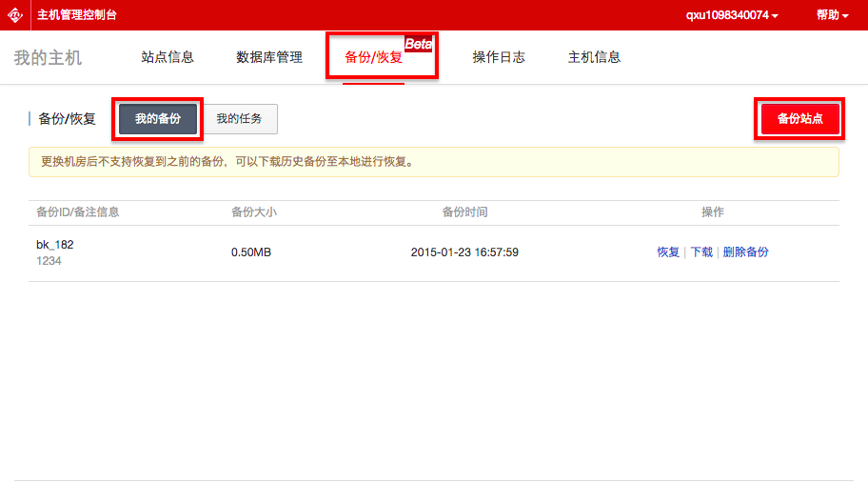This screenshot has height=483, width=868.
Task: Click the Beta badge on backup tab
Action: click(419, 44)
